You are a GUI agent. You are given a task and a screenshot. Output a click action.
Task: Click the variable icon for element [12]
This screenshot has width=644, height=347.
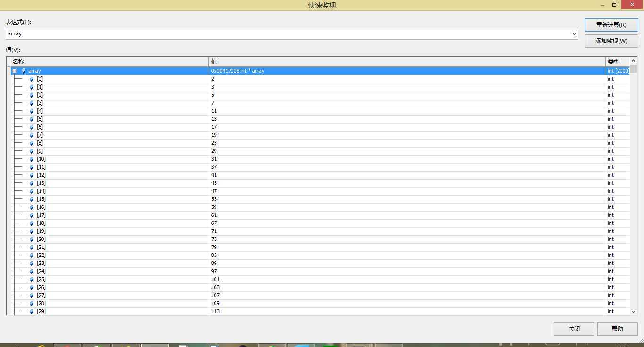pos(32,175)
